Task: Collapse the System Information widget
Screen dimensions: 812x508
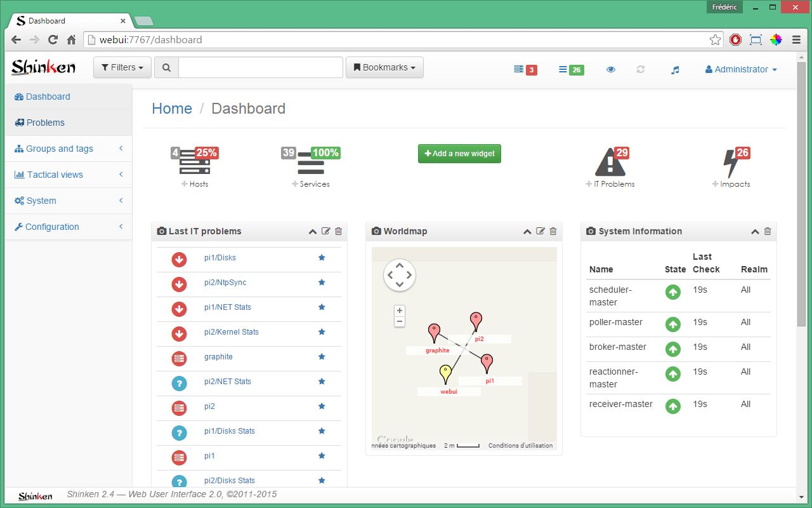Action: click(x=755, y=232)
